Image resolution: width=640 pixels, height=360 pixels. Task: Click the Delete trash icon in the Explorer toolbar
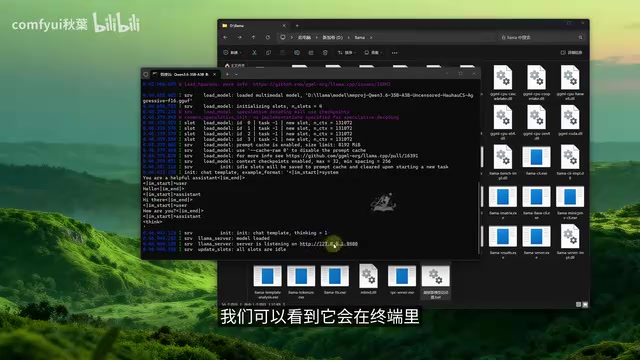(325, 53)
